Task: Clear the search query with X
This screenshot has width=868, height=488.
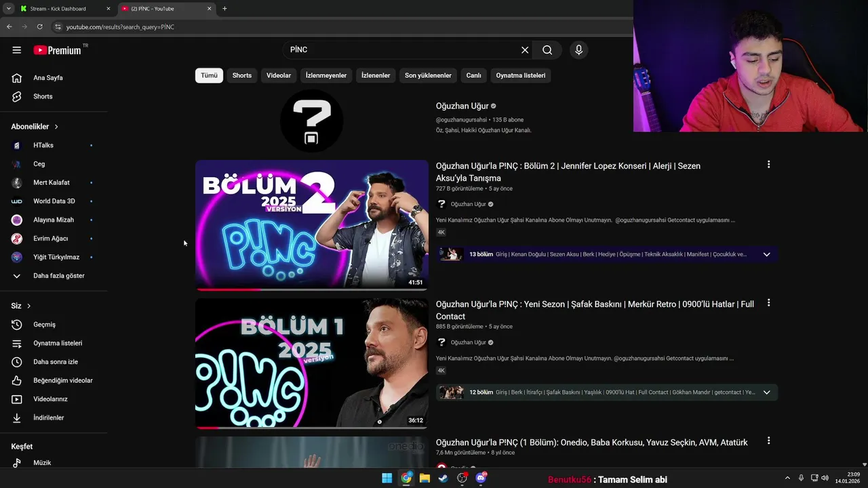Action: 525,50
